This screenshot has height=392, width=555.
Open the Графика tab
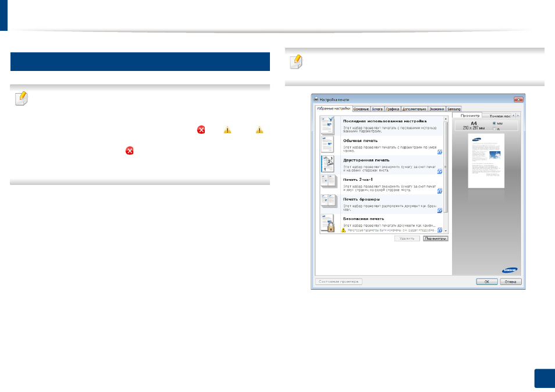click(393, 109)
